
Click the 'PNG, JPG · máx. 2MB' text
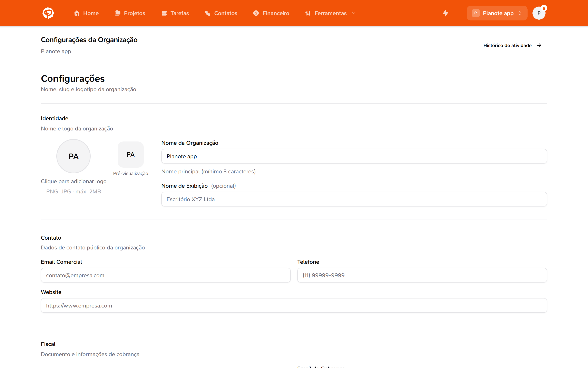click(74, 192)
